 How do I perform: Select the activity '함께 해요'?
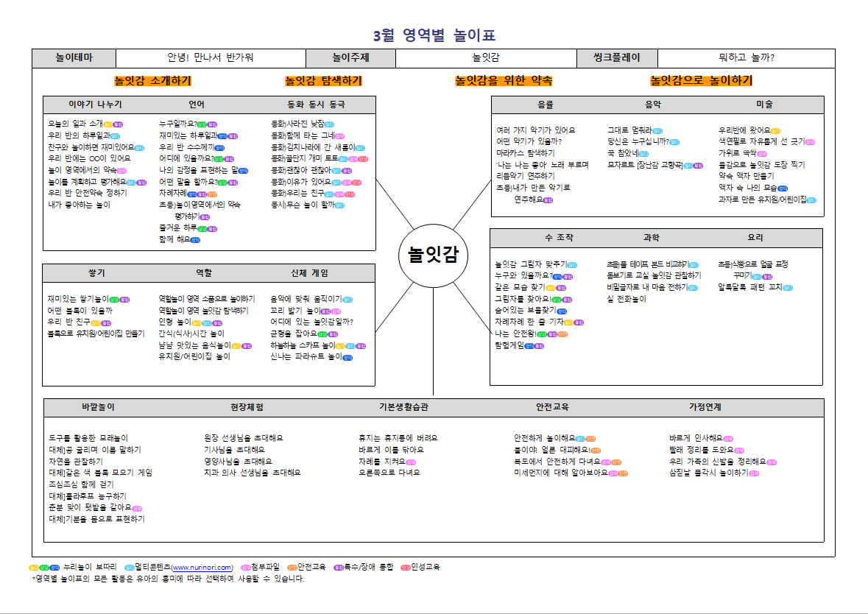[x=174, y=239]
